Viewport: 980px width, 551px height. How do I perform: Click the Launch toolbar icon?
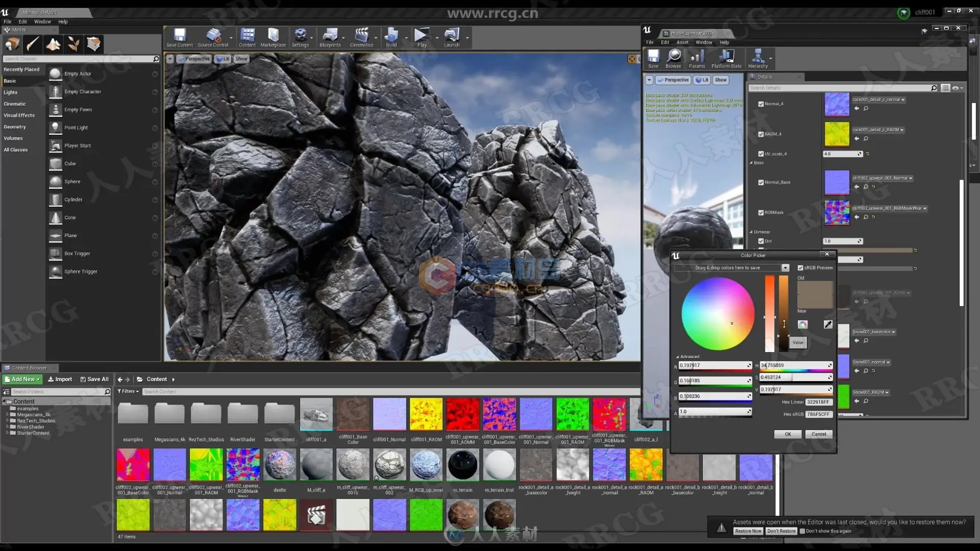pyautogui.click(x=452, y=38)
